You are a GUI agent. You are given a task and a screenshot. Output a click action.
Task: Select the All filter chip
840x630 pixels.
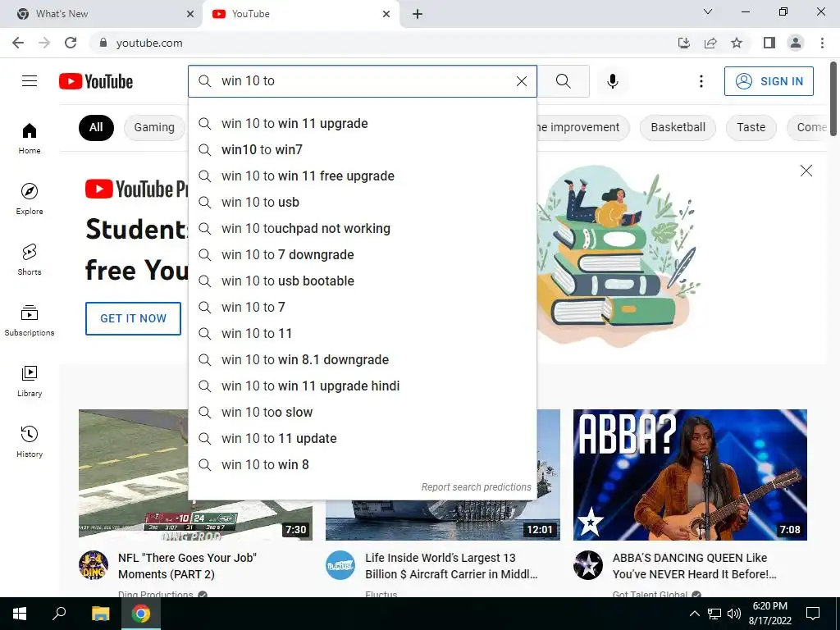coord(96,127)
